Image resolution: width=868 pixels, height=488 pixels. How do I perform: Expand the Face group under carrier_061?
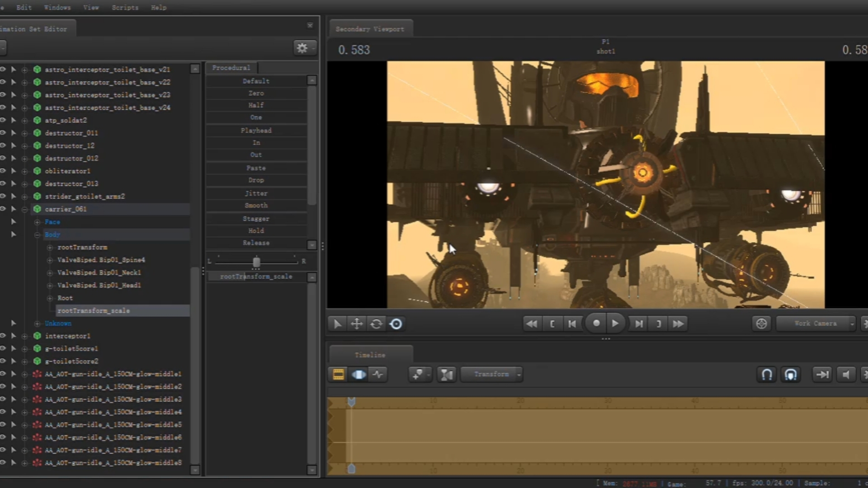38,222
